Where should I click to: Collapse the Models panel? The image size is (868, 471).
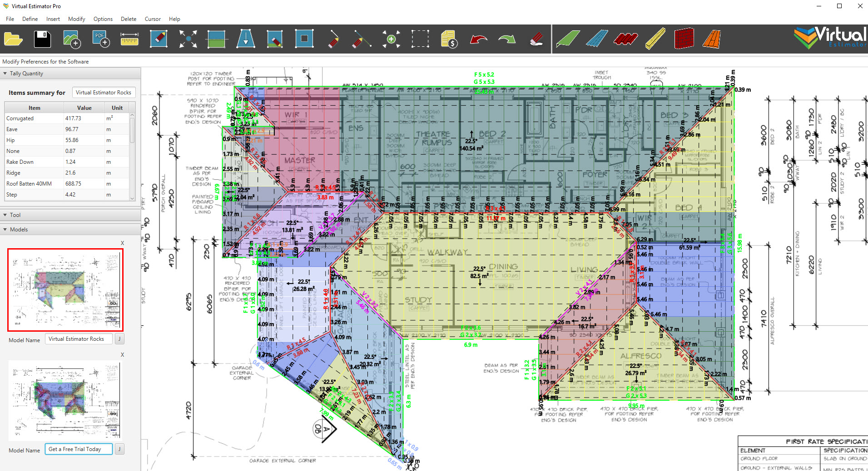click(x=5, y=229)
